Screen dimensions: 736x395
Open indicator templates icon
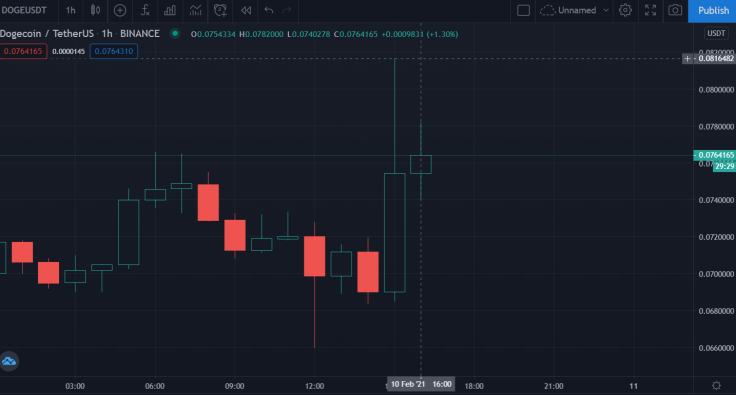(195, 10)
